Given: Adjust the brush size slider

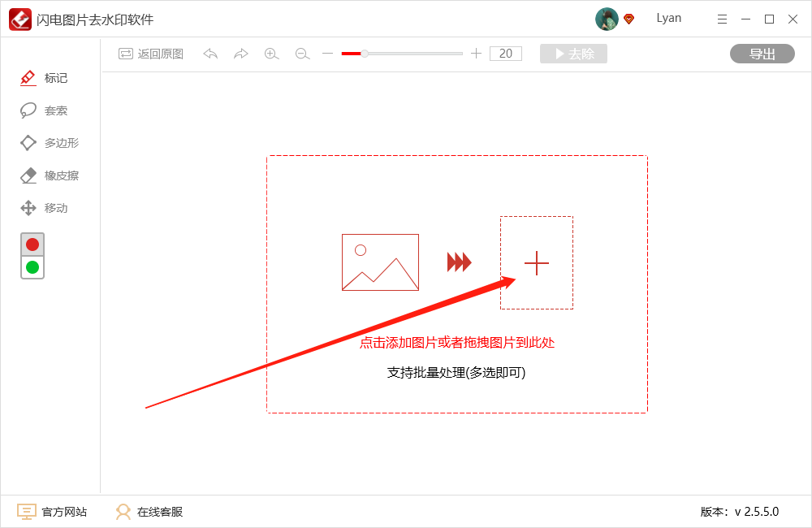Looking at the screenshot, I should tap(402, 54).
